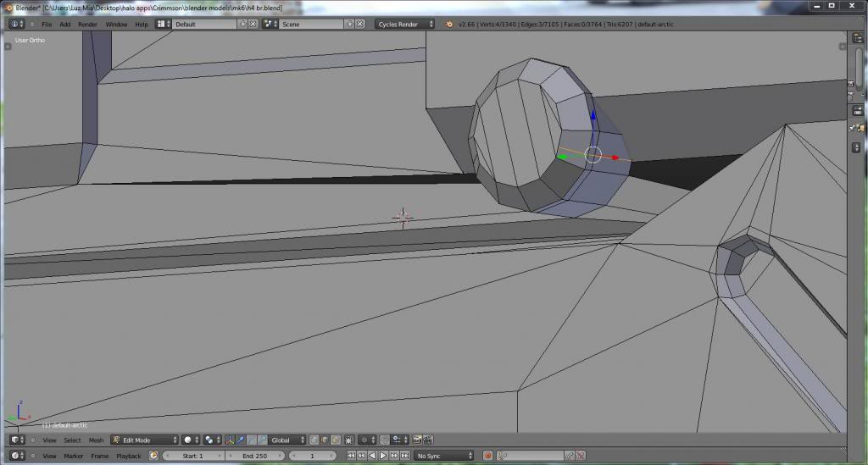Open the Mesh menu in viewport header

(96, 440)
